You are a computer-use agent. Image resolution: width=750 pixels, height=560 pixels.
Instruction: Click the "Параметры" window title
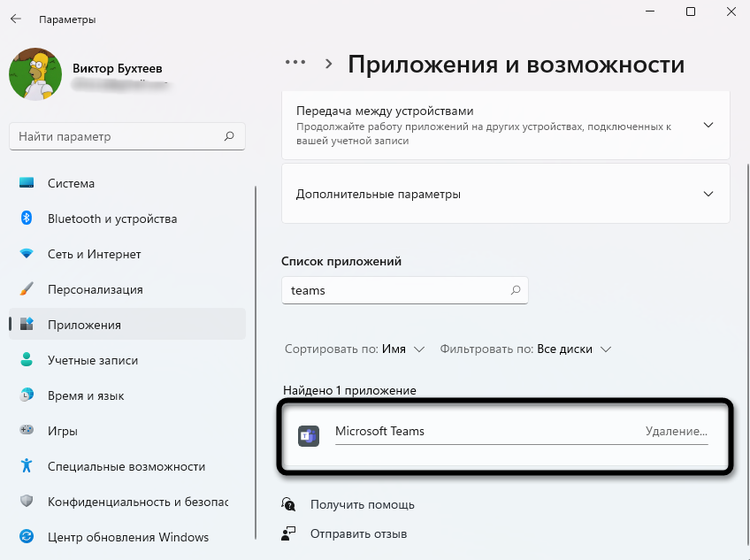[67, 19]
